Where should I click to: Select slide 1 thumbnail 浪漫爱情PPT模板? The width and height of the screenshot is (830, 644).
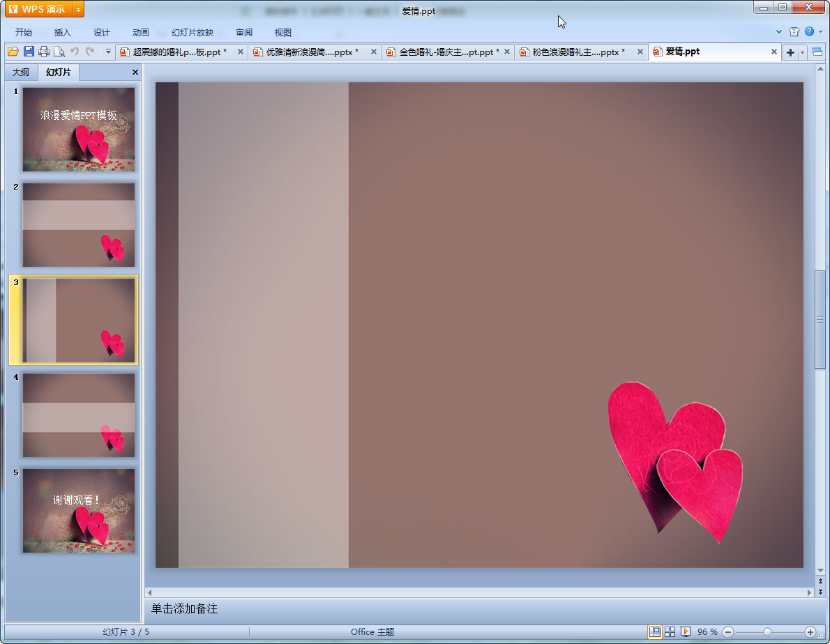[x=78, y=130]
